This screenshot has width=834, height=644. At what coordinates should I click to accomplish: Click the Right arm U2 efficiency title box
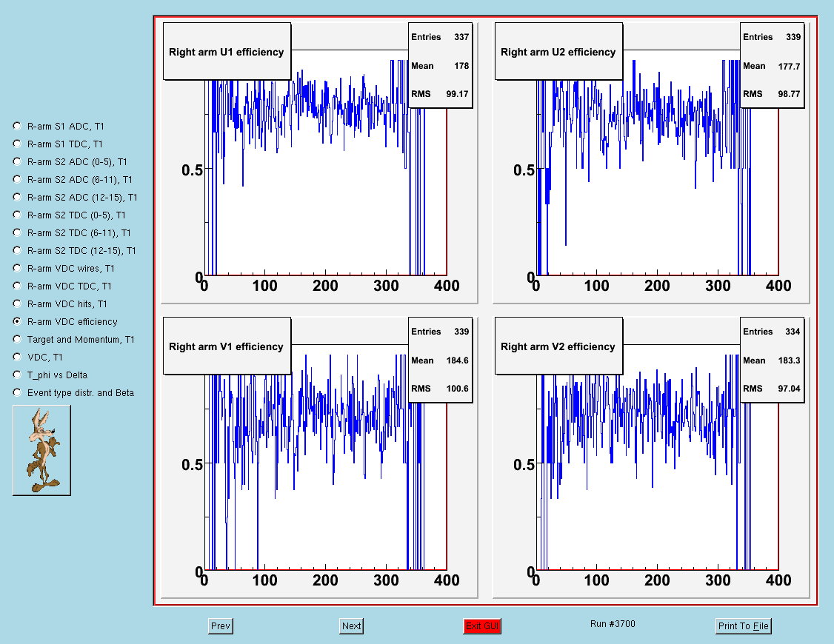(x=558, y=52)
